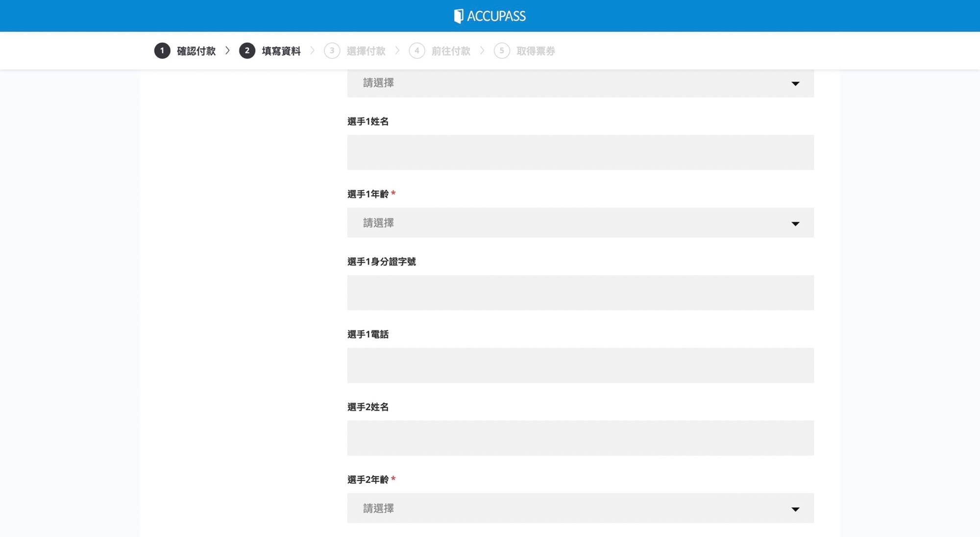Click the 選手1年齡 dropdown arrow

coord(795,224)
